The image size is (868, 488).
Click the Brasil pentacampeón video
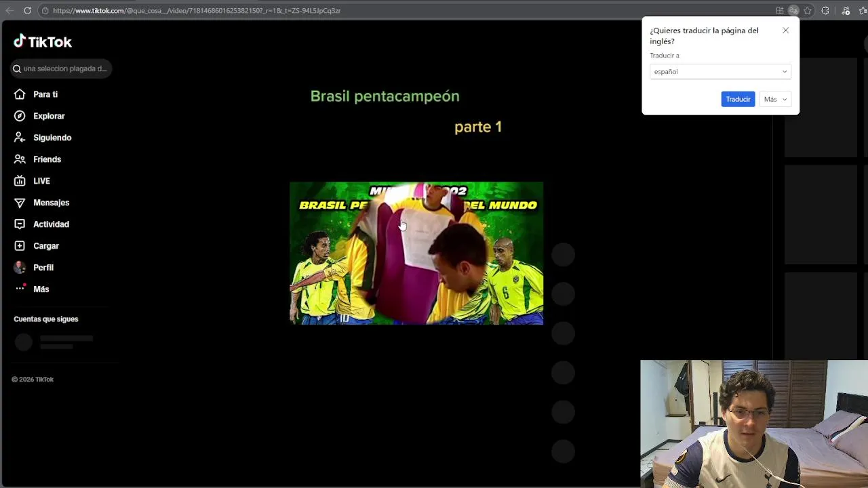click(416, 253)
